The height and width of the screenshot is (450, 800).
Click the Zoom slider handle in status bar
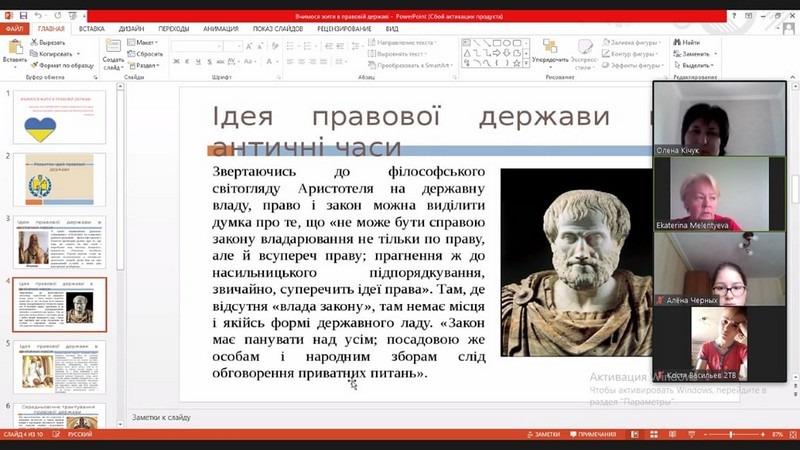(731, 434)
